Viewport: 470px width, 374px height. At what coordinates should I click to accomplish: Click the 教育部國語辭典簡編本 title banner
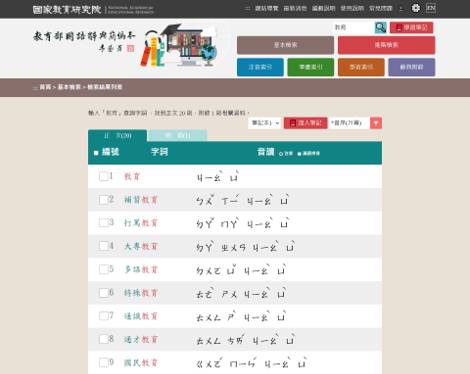click(84, 41)
